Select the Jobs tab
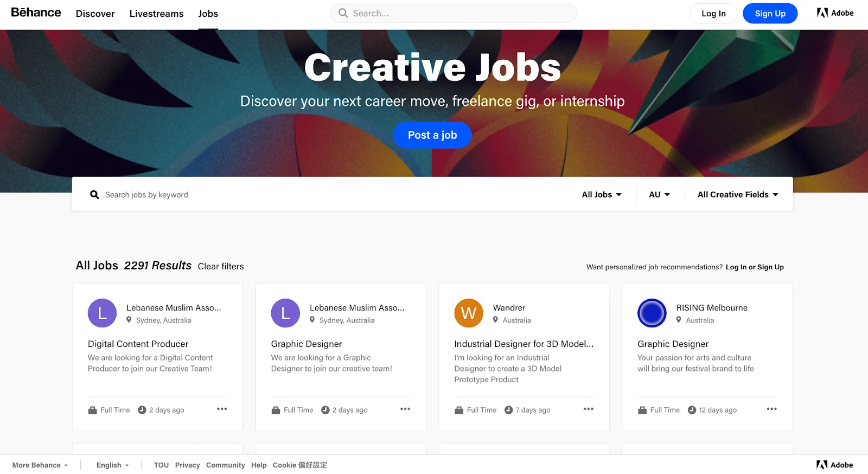This screenshot has height=474, width=868. click(x=208, y=14)
